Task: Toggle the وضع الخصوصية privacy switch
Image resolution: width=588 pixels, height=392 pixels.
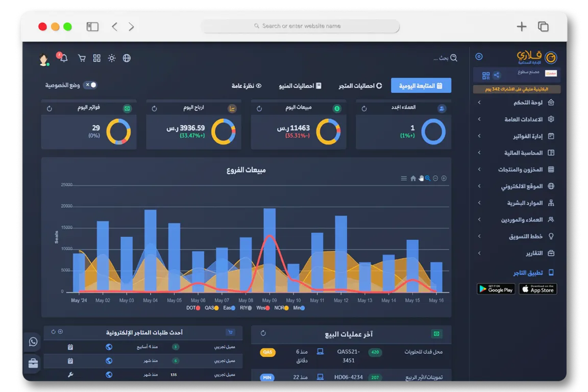Action: pos(90,85)
